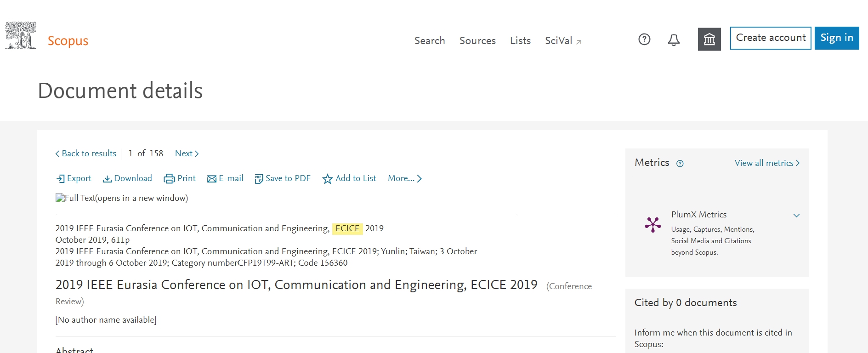This screenshot has width=868, height=353.
Task: Open the Lists menu item
Action: (x=520, y=40)
